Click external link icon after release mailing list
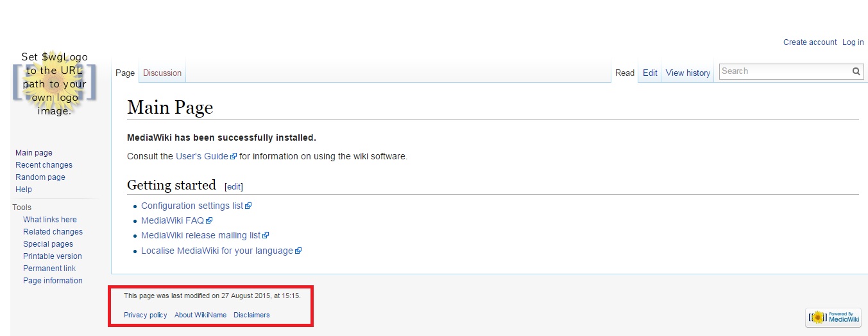The height and width of the screenshot is (336, 868). 266,236
